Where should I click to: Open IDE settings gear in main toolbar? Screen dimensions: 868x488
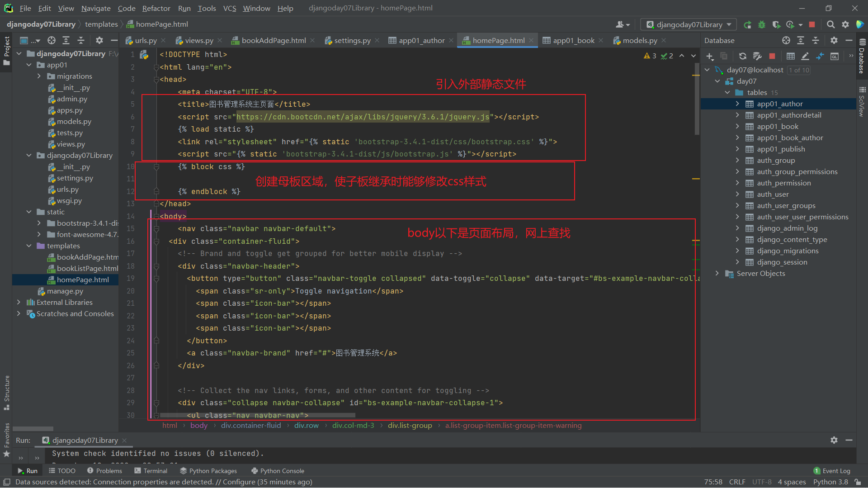pyautogui.click(x=845, y=25)
